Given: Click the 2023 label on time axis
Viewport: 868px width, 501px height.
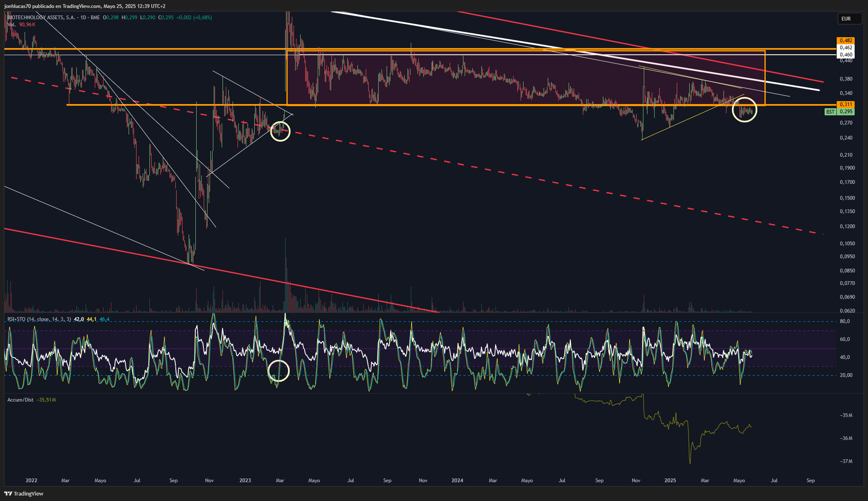Looking at the screenshot, I should tap(245, 481).
